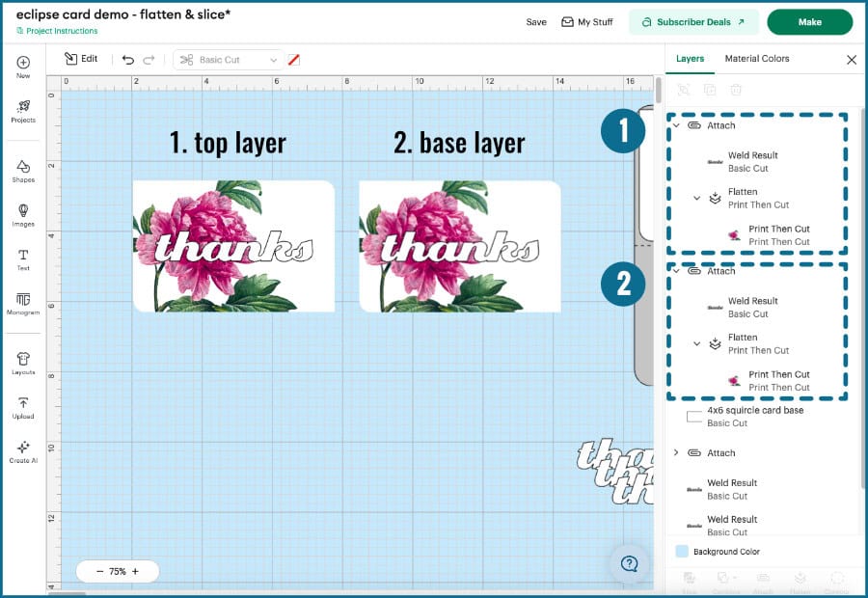The image size is (868, 598).
Task: Open the Projects panel
Action: (23, 111)
